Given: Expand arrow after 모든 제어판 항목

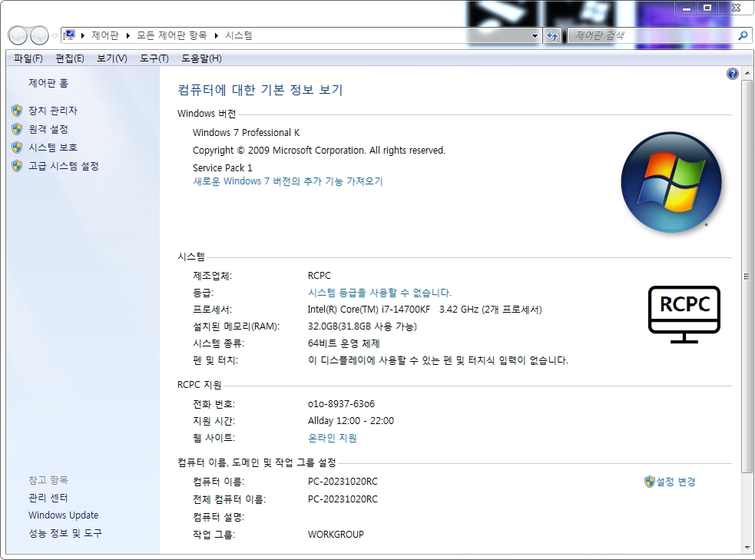Looking at the screenshot, I should coord(216,35).
